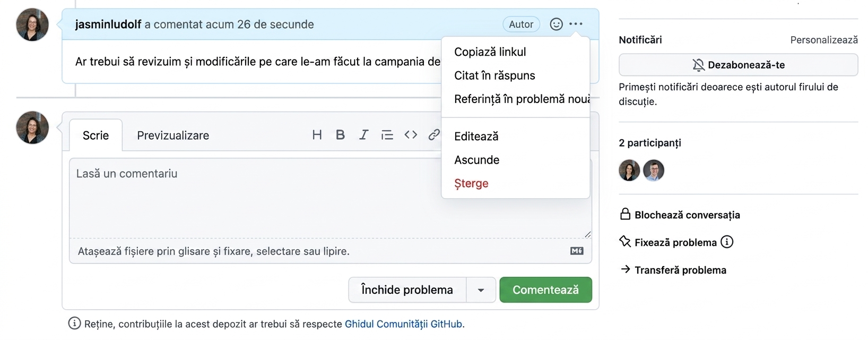
Task: Click the green Comentează button
Action: pos(545,290)
